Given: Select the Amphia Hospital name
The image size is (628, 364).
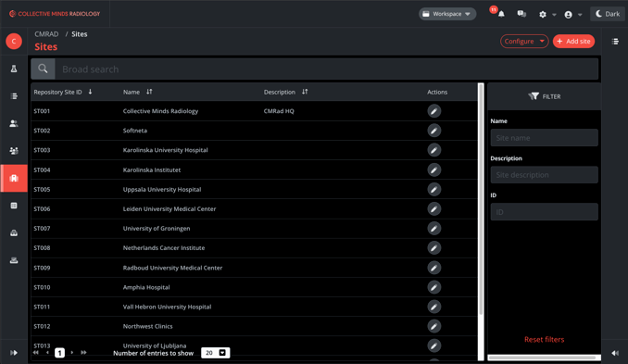Looking at the screenshot, I should 146,287.
